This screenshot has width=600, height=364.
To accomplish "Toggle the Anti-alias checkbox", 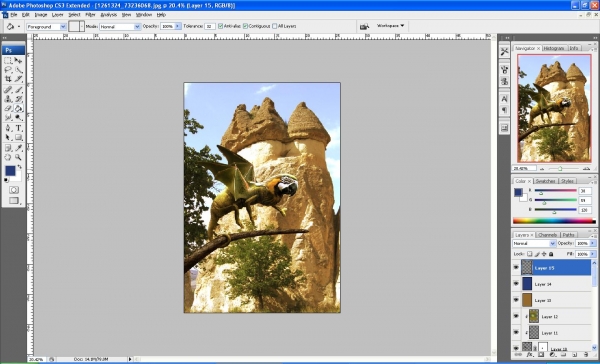I will coord(220,26).
